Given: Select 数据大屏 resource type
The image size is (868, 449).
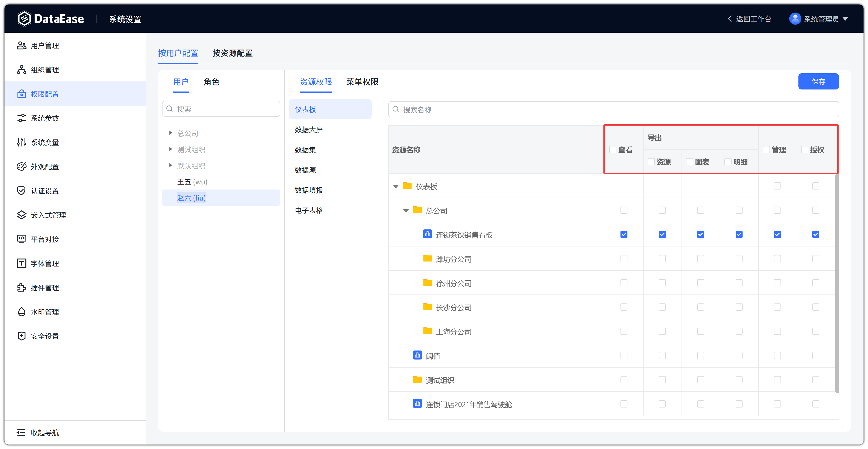Looking at the screenshot, I should (x=330, y=130).
